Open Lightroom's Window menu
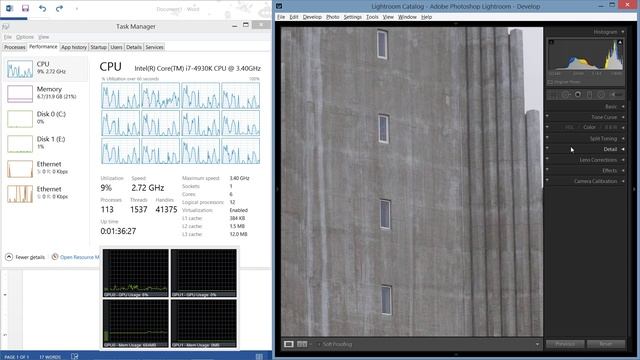This screenshot has width=640, height=360. (x=407, y=17)
